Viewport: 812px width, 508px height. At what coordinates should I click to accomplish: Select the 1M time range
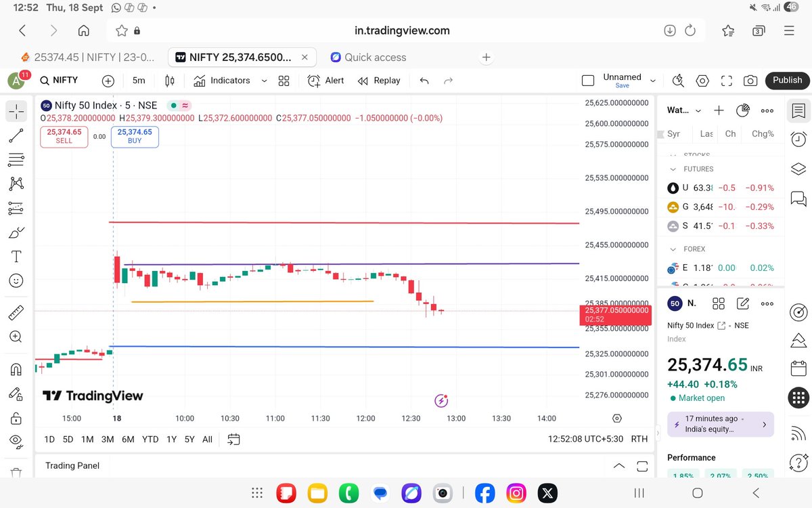point(87,439)
